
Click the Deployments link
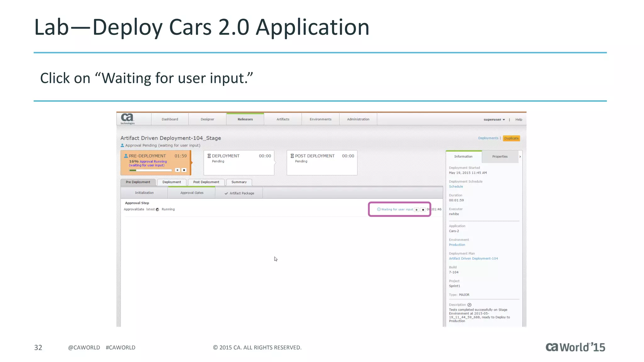pos(488,138)
